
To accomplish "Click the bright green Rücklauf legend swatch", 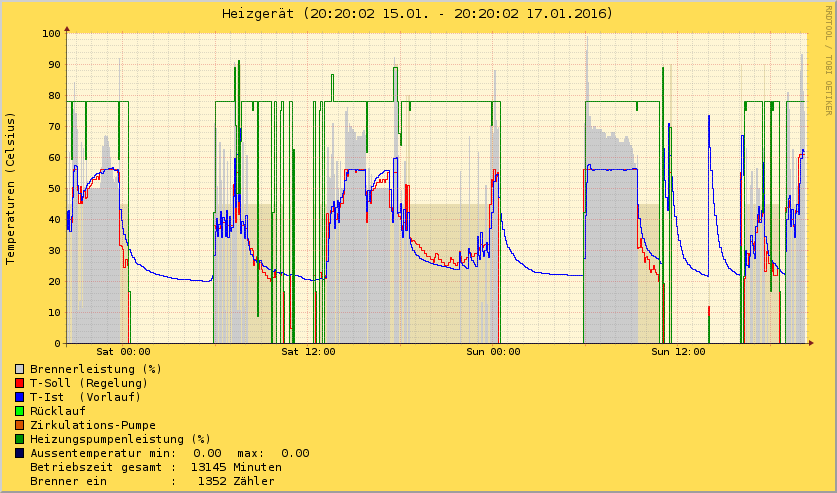I will [x=20, y=411].
